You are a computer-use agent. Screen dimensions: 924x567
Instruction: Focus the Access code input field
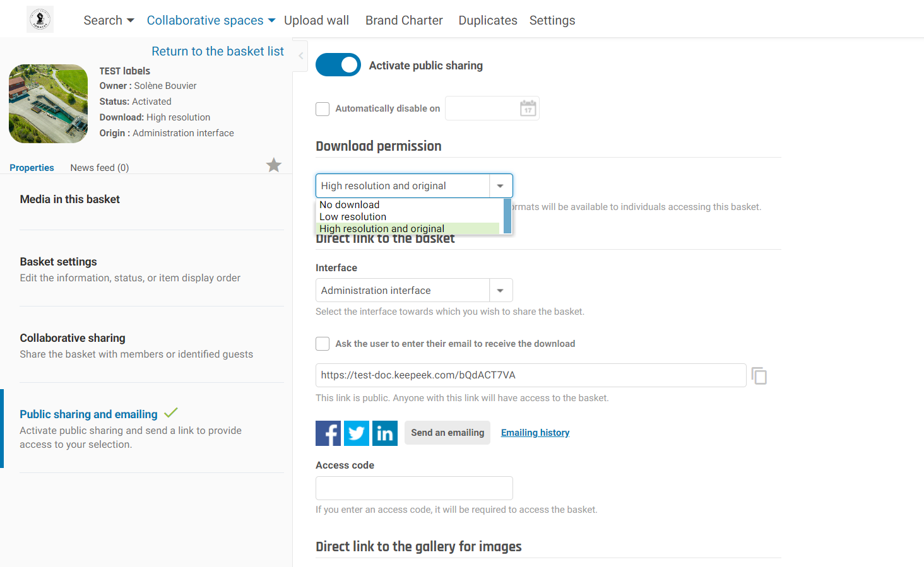click(x=414, y=488)
